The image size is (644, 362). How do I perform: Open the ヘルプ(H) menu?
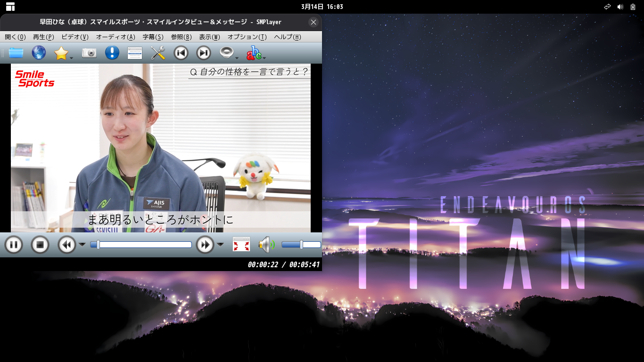click(288, 37)
